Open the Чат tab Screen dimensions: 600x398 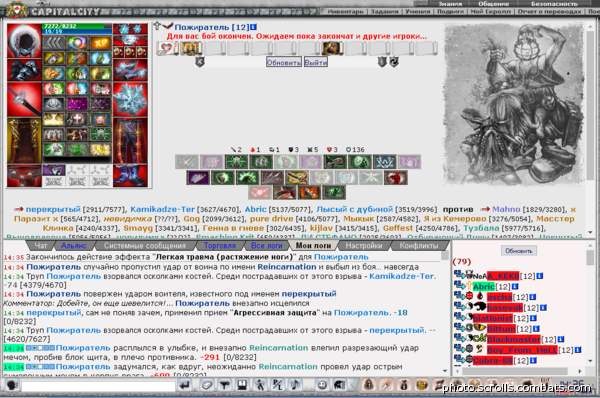[41, 246]
